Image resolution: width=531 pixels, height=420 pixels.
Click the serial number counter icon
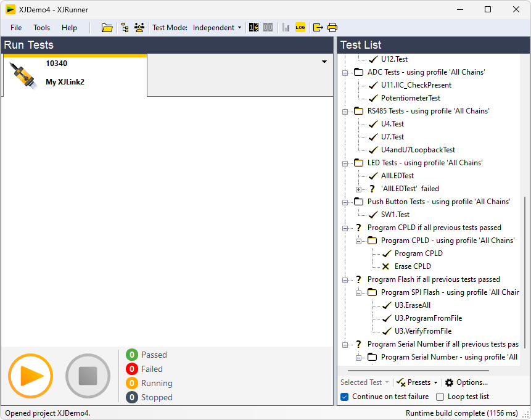point(253,28)
